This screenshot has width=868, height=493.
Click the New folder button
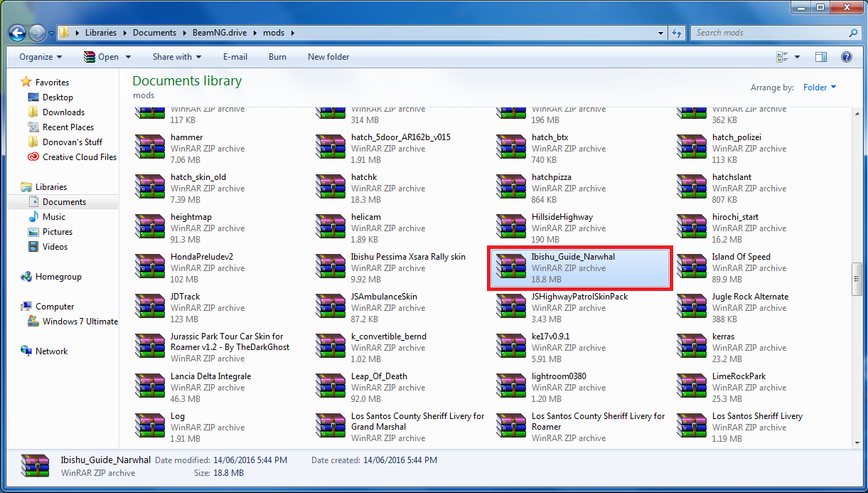328,57
